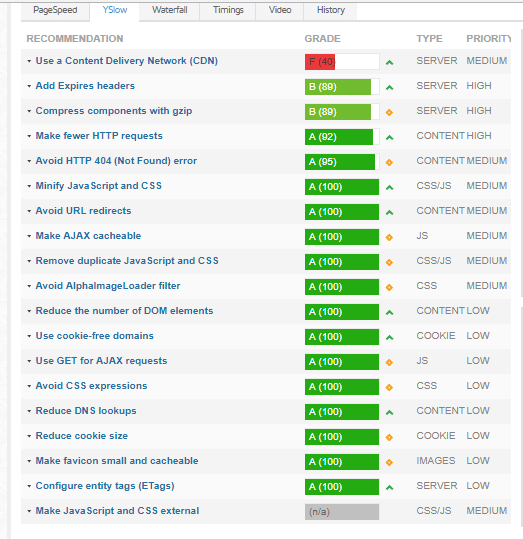
Task: Click orange diamond icon in Make AJAX cacheable row
Action: pyautogui.click(x=389, y=237)
